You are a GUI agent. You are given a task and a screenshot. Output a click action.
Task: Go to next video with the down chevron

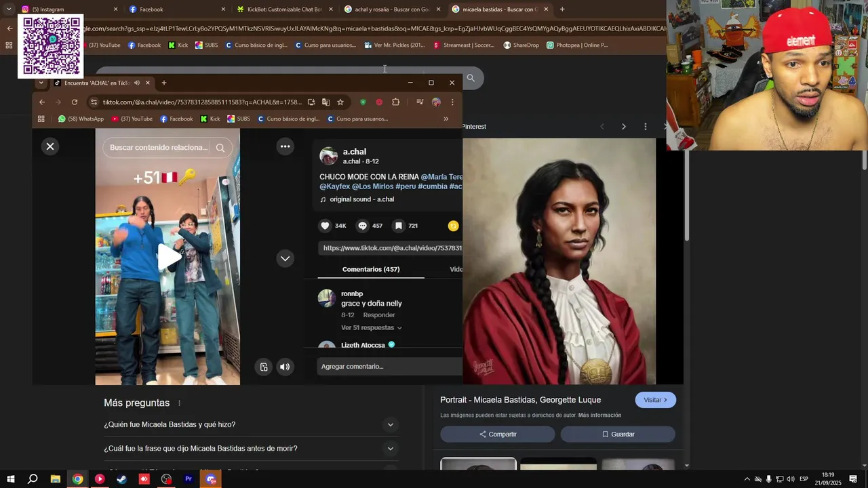(285, 258)
